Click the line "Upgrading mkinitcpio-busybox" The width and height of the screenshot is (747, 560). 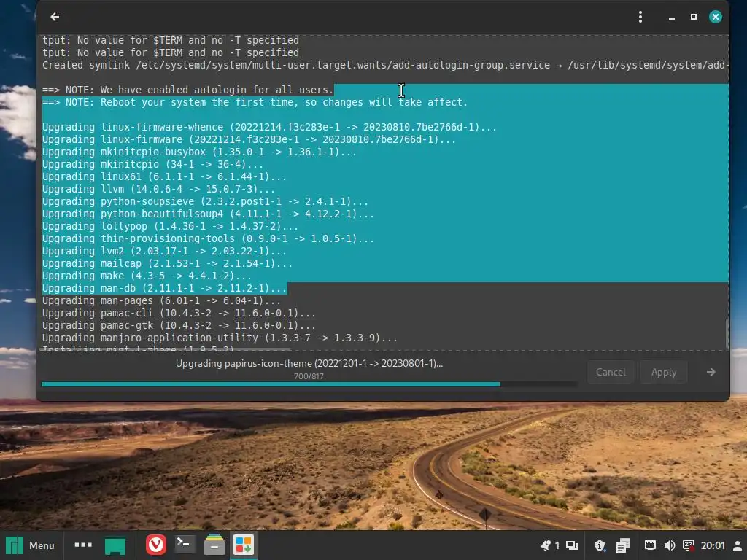(199, 152)
